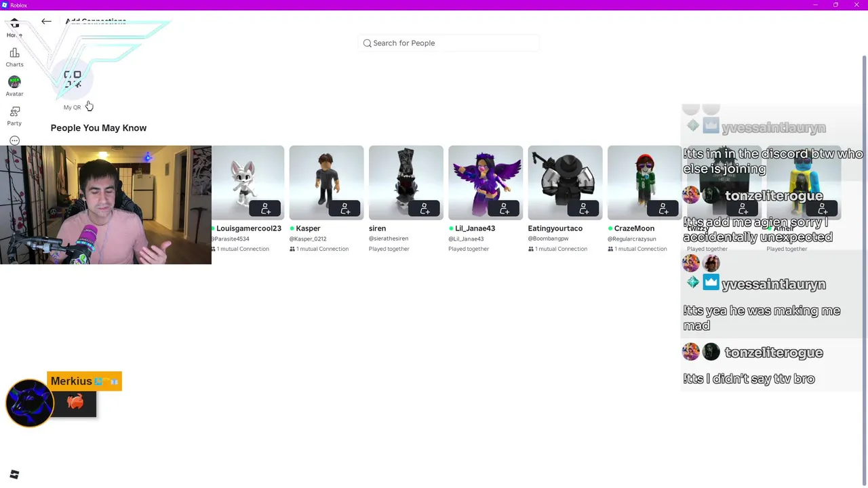The height and width of the screenshot is (488, 868).
Task: Click the search magnifier icon
Action: 367,43
